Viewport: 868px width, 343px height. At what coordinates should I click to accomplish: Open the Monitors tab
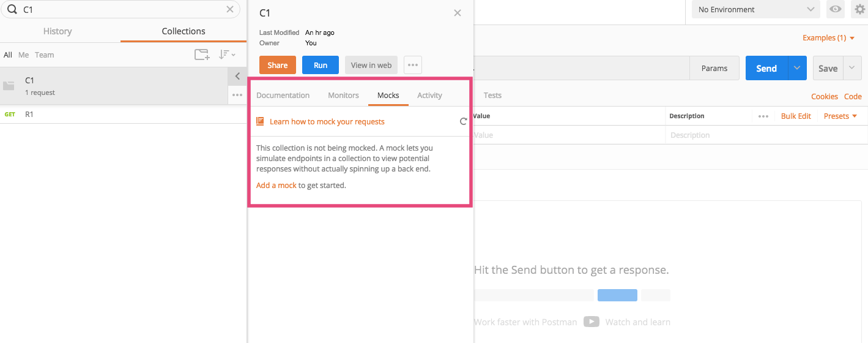point(343,95)
